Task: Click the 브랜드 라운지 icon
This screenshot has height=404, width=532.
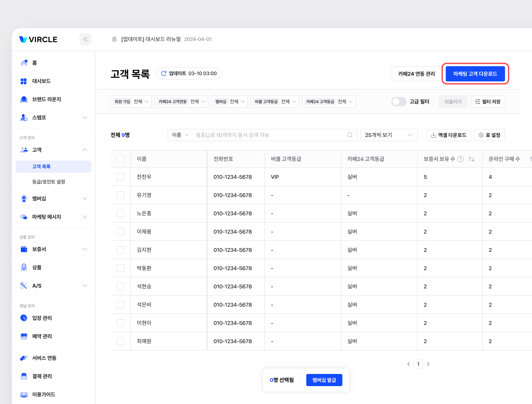Action: pos(24,99)
